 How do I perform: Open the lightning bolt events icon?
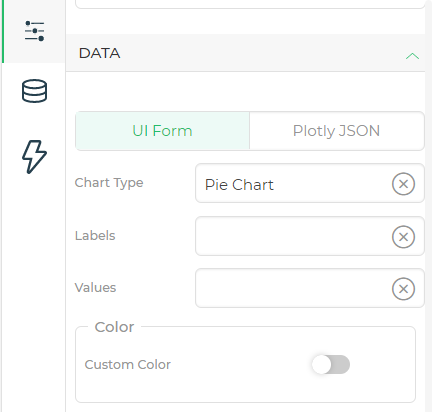point(34,157)
